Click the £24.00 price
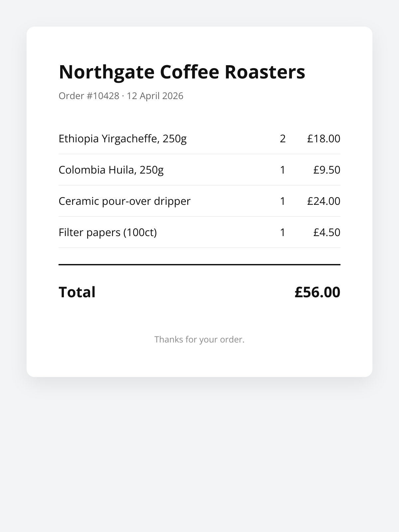The width and height of the screenshot is (399, 532). click(x=324, y=201)
